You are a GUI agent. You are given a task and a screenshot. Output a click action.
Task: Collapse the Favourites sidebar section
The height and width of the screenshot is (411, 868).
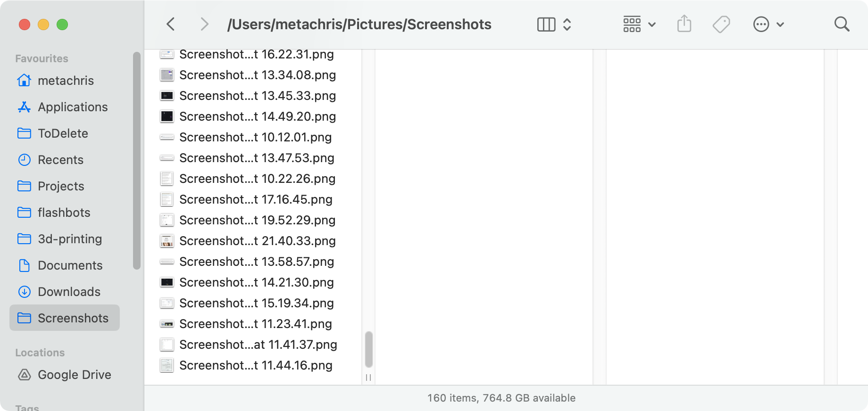42,58
